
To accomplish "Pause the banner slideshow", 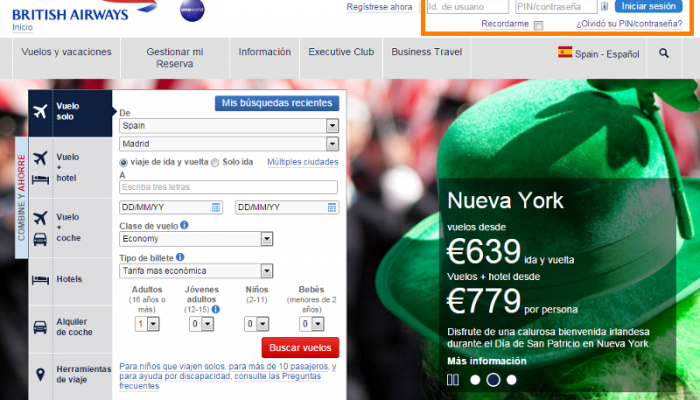I will [x=453, y=379].
